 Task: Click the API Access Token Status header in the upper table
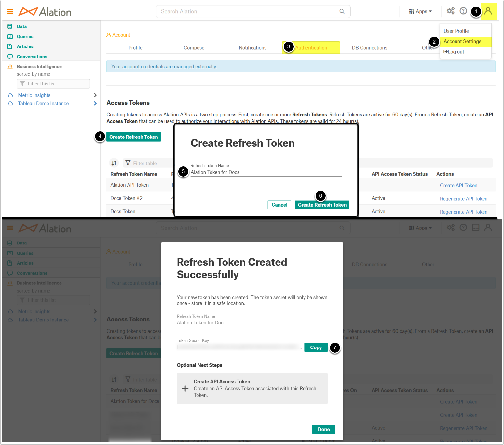400,174
